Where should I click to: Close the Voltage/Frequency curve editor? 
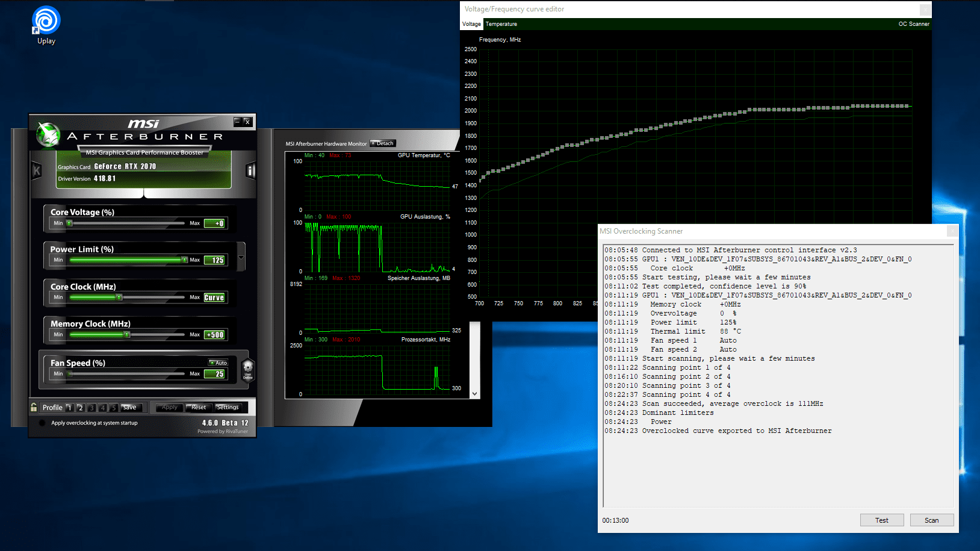coord(925,9)
